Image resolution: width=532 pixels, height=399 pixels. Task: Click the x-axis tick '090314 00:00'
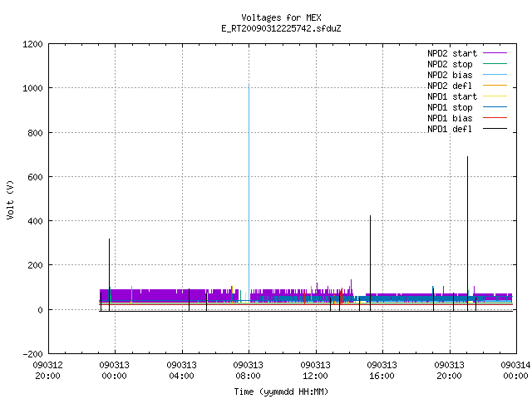point(515,371)
